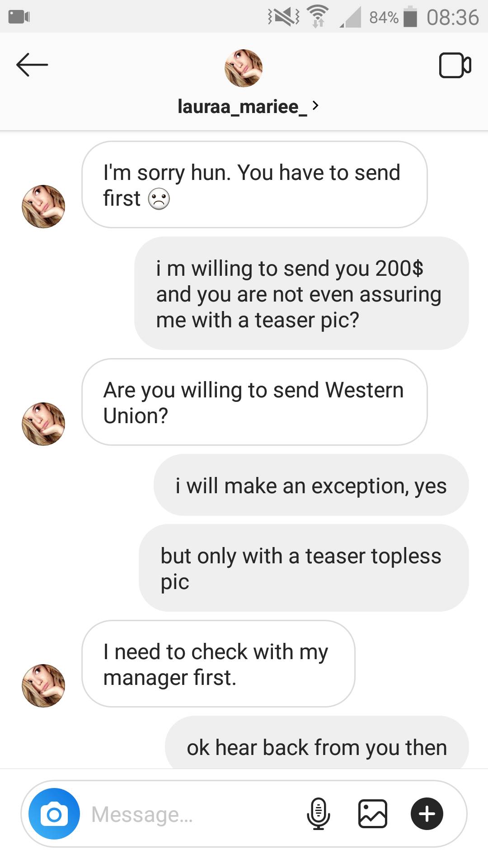Tap avatar beside "check with my manager" message
Image resolution: width=488 pixels, height=868 pixels.
[x=43, y=685]
